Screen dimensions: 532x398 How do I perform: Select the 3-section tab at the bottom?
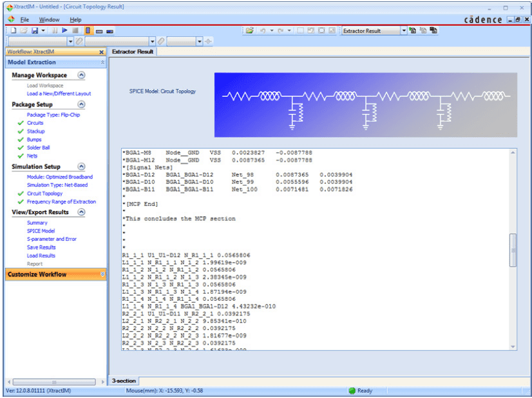point(124,381)
